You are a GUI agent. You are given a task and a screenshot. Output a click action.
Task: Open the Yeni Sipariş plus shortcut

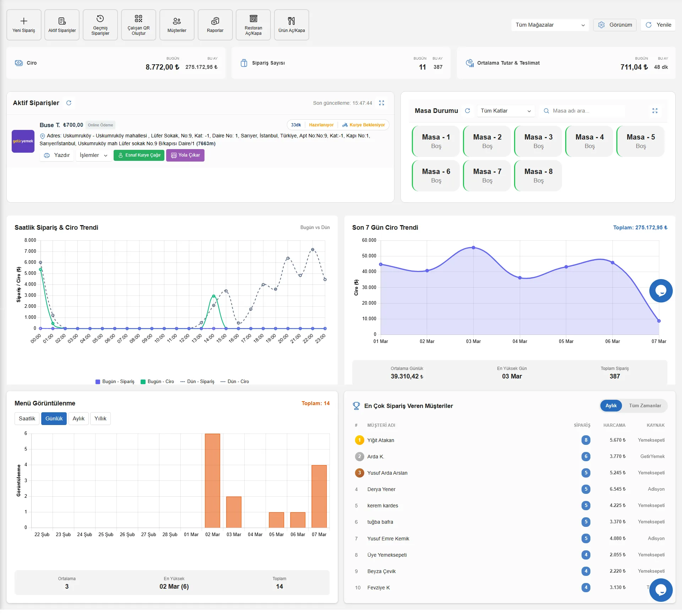click(x=24, y=25)
